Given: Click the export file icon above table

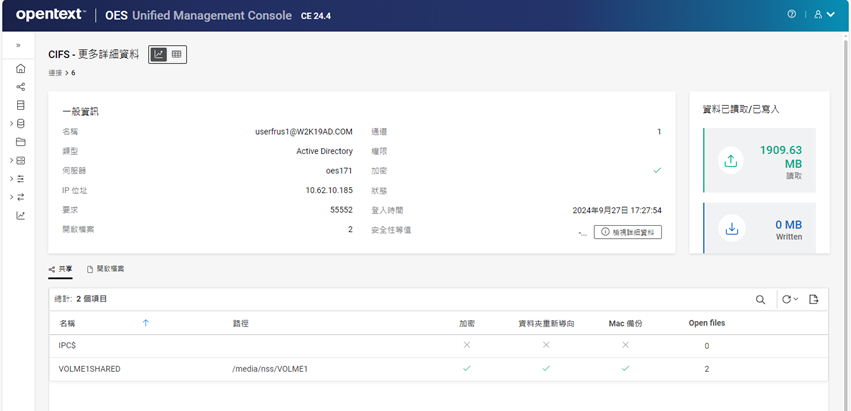Looking at the screenshot, I should (814, 299).
